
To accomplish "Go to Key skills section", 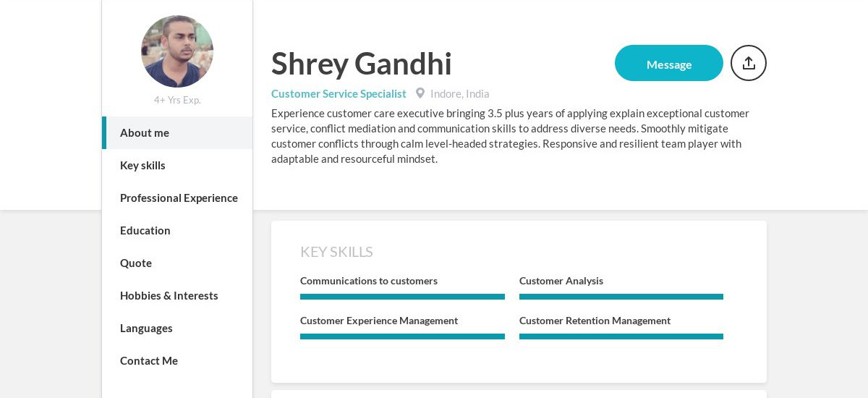I will coord(142,166).
